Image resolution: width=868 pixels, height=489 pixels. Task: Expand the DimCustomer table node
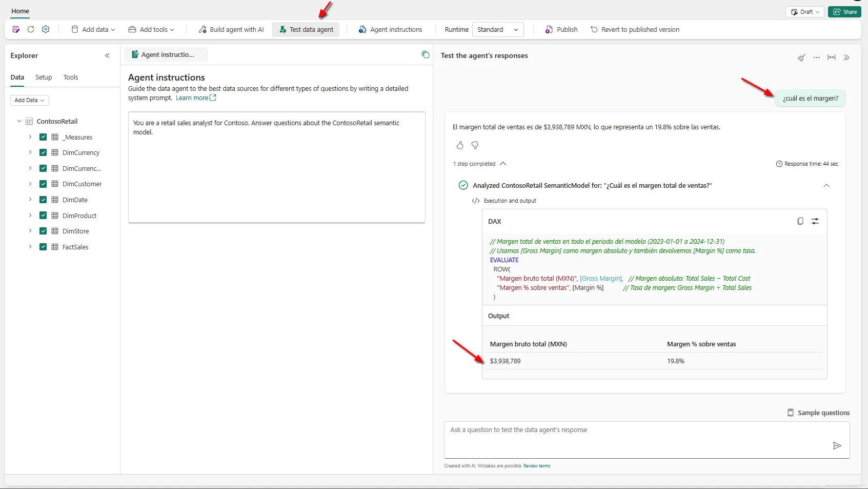[x=30, y=184]
